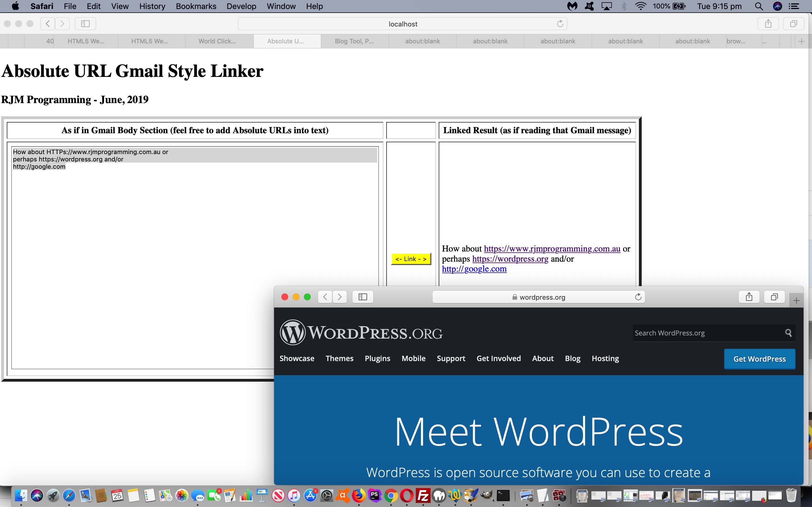Viewport: 812px width, 507px height.
Task: Click the Plugins navigation item on WordPress
Action: 377,359
